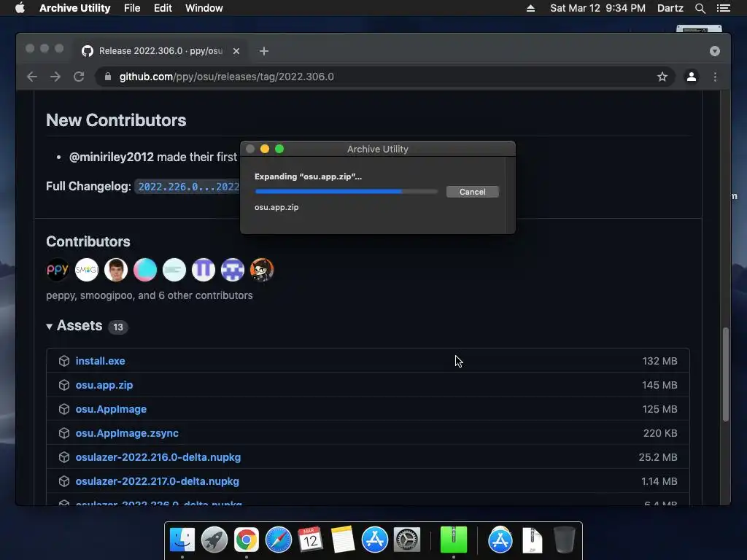
Task: Open the File menu
Action: [132, 8]
